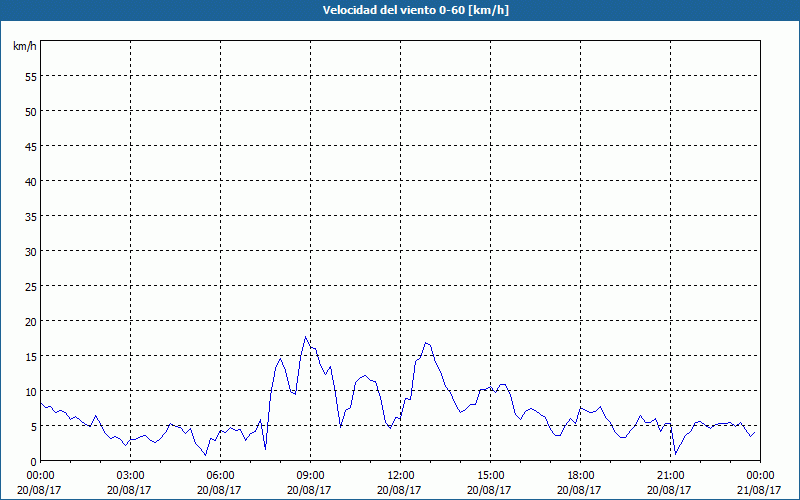800x500 pixels.
Task: Select the 35 value on the y-axis
Action: point(31,216)
